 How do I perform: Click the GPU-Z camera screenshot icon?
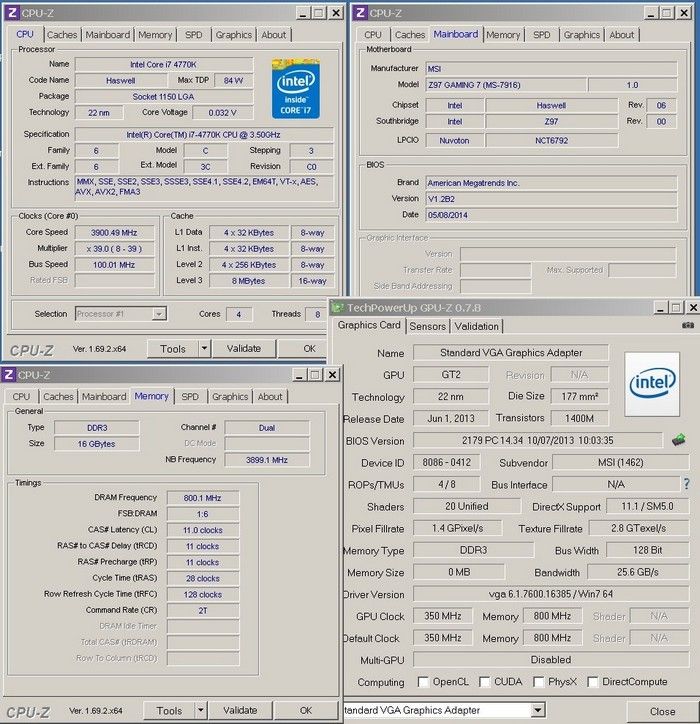point(687,325)
